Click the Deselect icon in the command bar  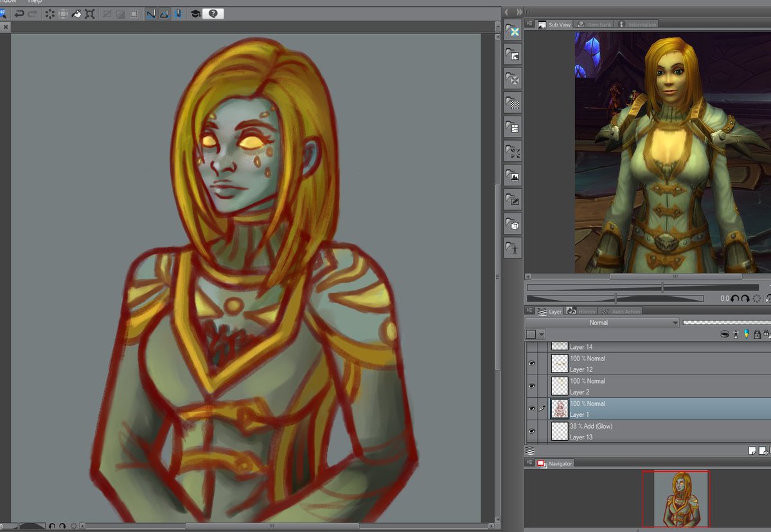(x=107, y=13)
